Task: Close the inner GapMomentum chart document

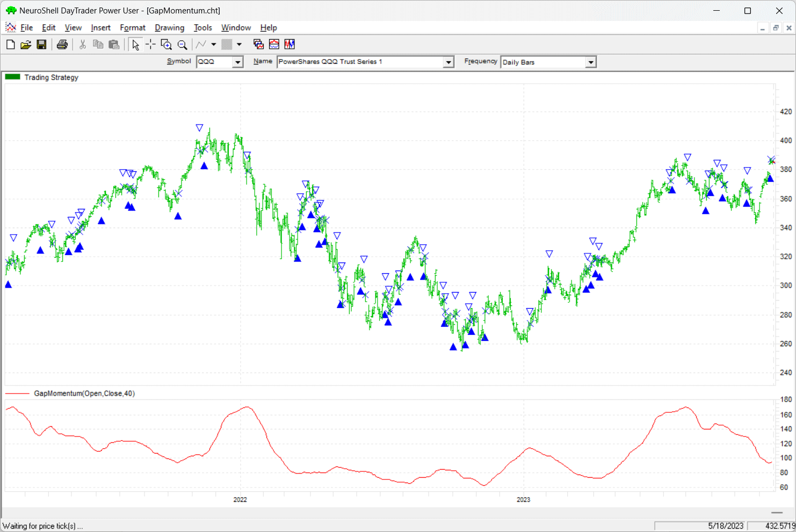Action: 789,28
